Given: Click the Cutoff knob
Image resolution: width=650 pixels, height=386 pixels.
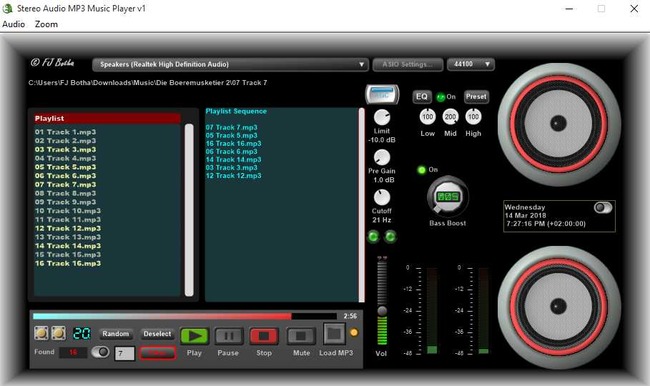Looking at the screenshot, I should 382,197.
